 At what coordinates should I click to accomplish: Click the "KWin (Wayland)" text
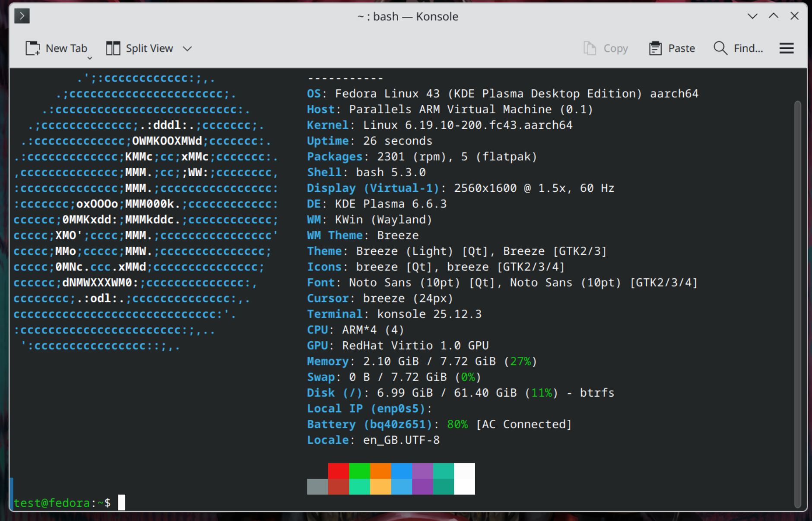pos(384,220)
